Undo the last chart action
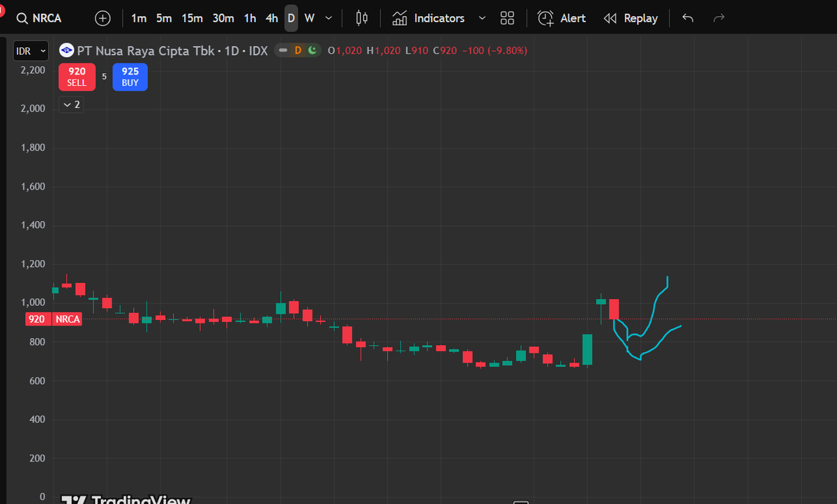 688,18
